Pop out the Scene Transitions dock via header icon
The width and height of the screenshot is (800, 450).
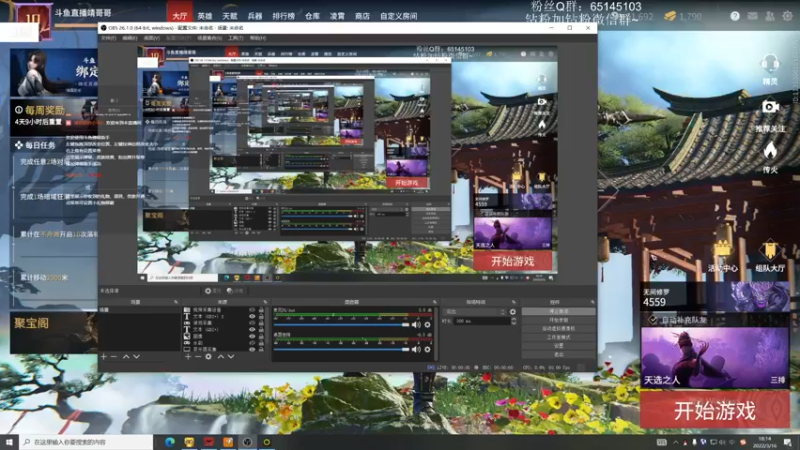click(514, 302)
